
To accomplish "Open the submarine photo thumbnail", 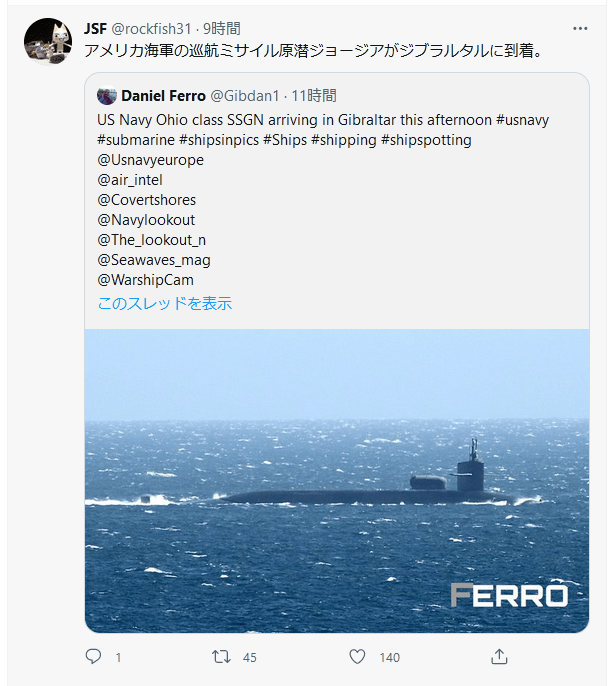I will pyautogui.click(x=336, y=480).
